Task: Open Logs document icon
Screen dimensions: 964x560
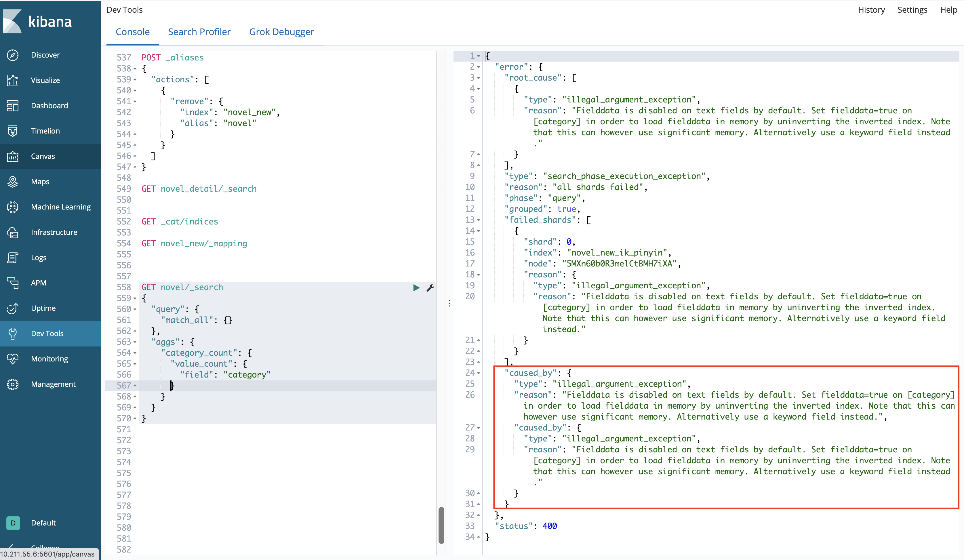Action: [13, 258]
